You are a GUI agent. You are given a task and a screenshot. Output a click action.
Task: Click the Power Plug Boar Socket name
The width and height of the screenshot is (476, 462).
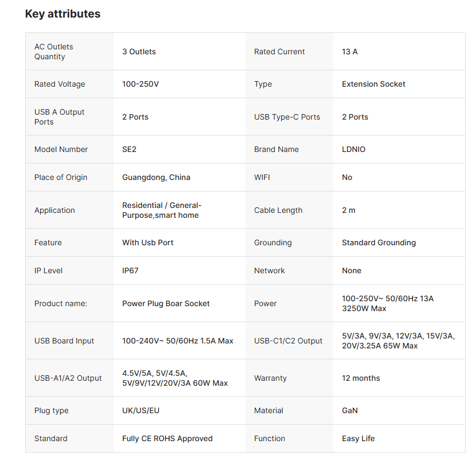[x=166, y=303]
